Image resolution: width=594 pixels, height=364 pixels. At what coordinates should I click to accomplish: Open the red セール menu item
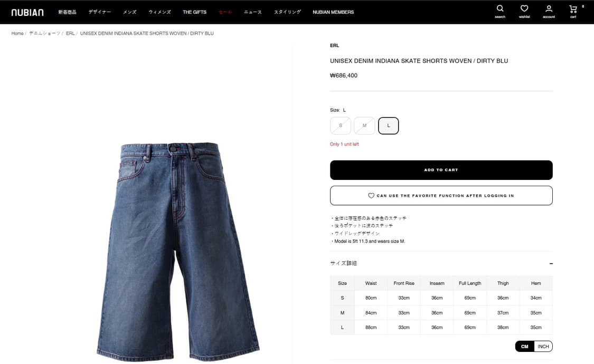[x=225, y=12]
